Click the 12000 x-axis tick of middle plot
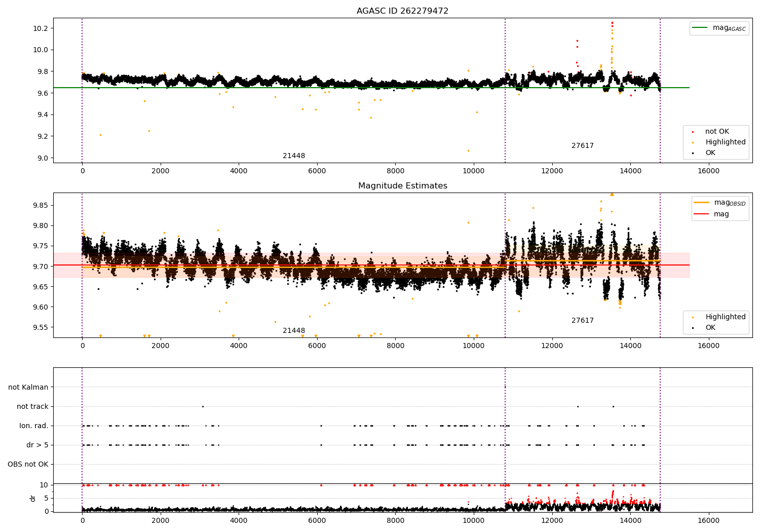This screenshot has height=532, width=760. [x=552, y=346]
